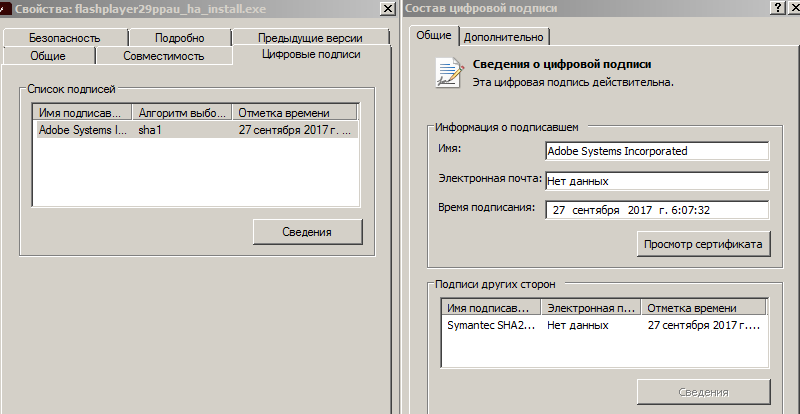Open the Подробно tab
Image resolution: width=800 pixels, height=414 pixels.
tap(180, 38)
